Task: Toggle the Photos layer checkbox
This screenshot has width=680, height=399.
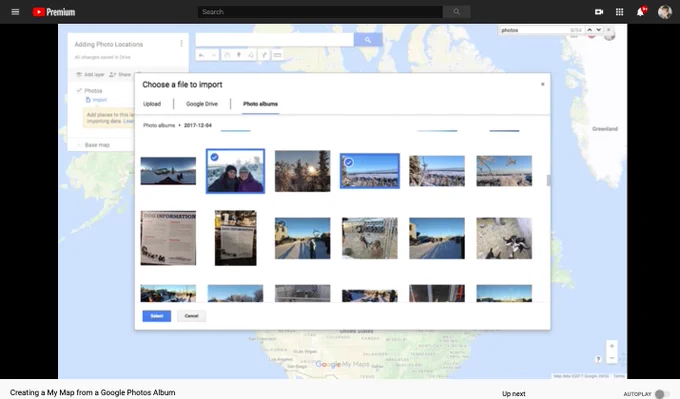Action: (x=79, y=90)
